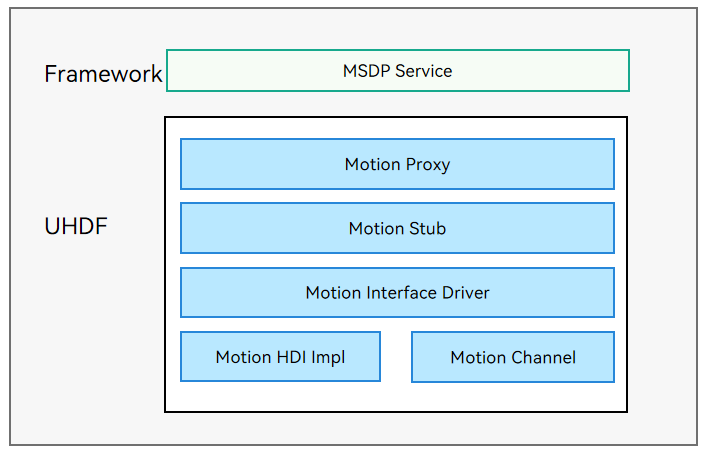Image resolution: width=705 pixels, height=456 pixels.
Task: Click the word "MSDP" in the green box
Action: [x=366, y=71]
